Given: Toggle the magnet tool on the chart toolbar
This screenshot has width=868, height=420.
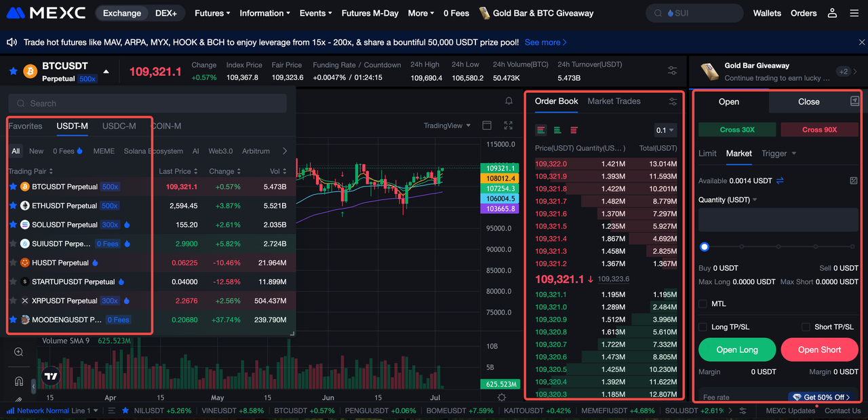Looking at the screenshot, I should pyautogui.click(x=18, y=381).
